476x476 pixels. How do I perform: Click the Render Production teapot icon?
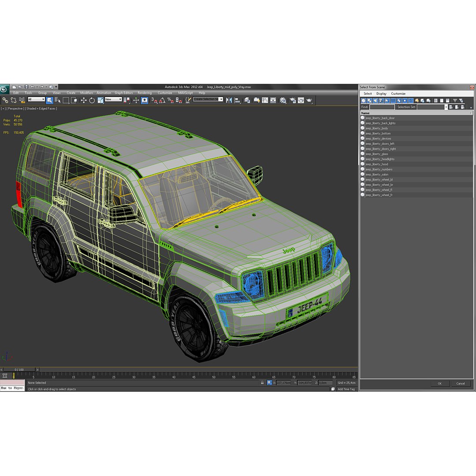pyautogui.click(x=309, y=100)
